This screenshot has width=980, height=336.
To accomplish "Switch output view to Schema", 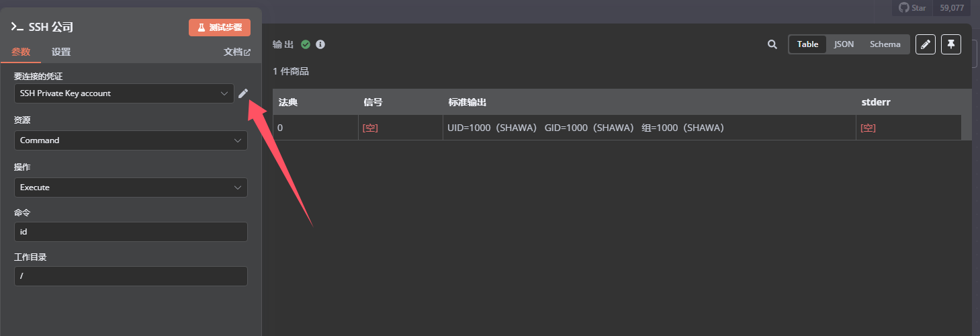I will pyautogui.click(x=885, y=44).
